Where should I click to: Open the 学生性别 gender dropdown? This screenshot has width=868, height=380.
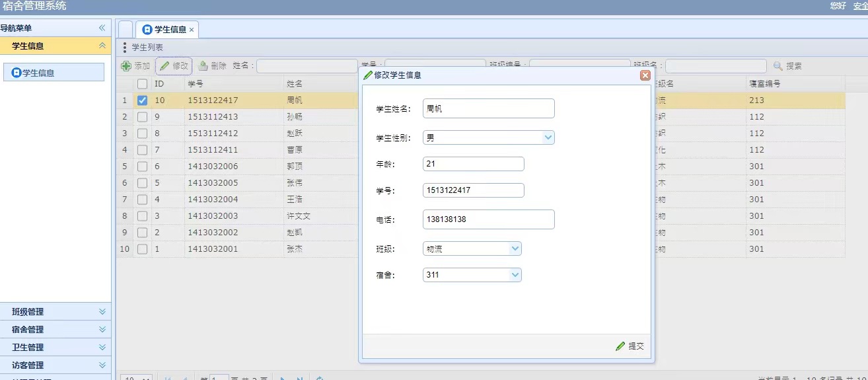pyautogui.click(x=548, y=137)
